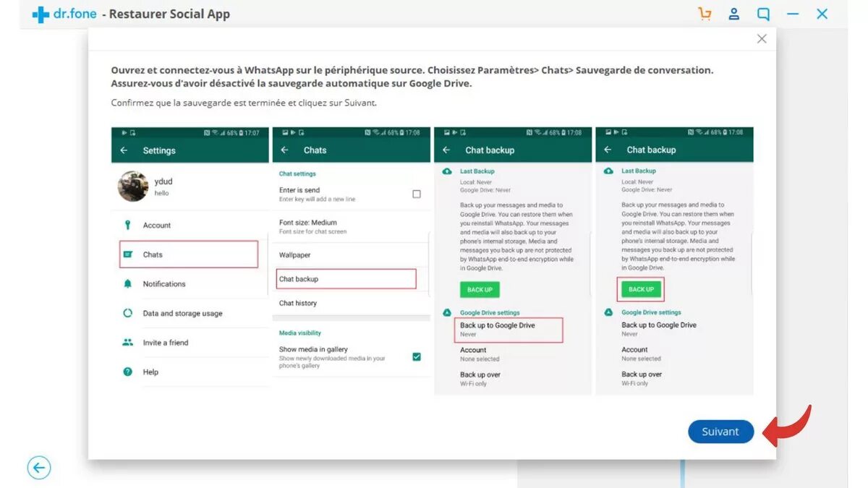Click the red-outlined Back up to Google Drive option
Image resolution: width=868 pixels, height=488 pixels.
tap(509, 330)
